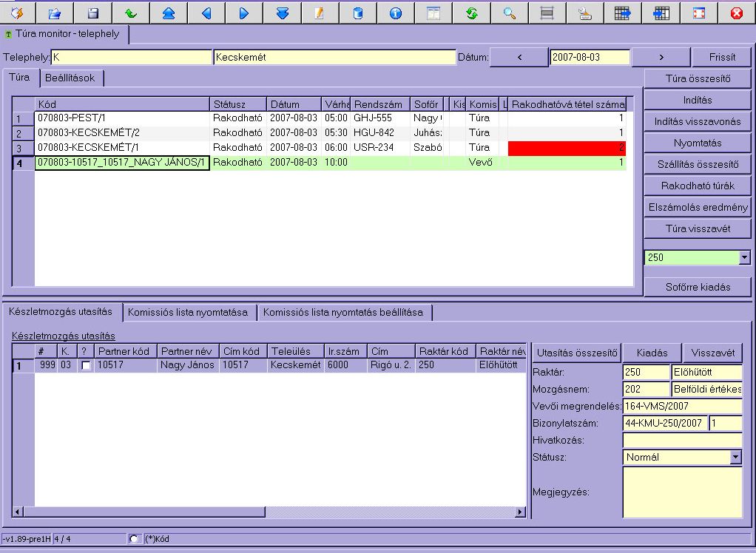Go to next record with right arrow icon

click(244, 13)
